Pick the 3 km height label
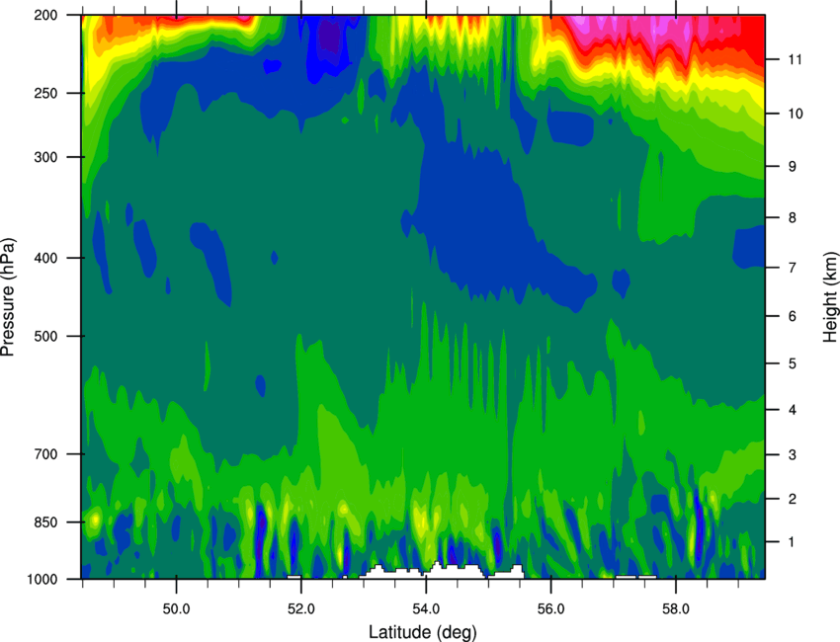840x642 pixels. point(793,455)
